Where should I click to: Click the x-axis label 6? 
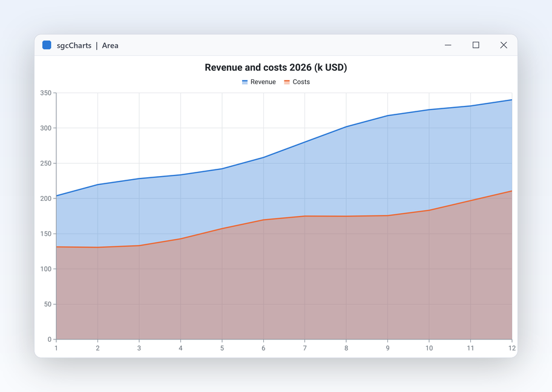pyautogui.click(x=263, y=348)
